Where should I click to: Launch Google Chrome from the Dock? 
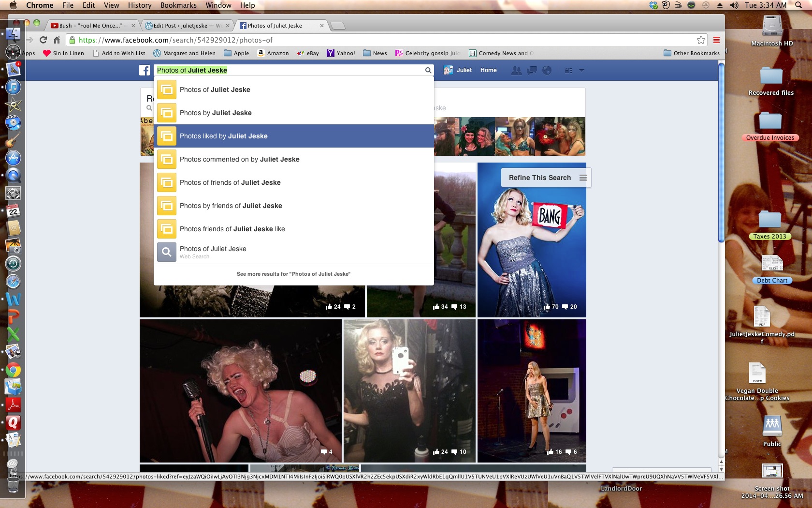13,371
